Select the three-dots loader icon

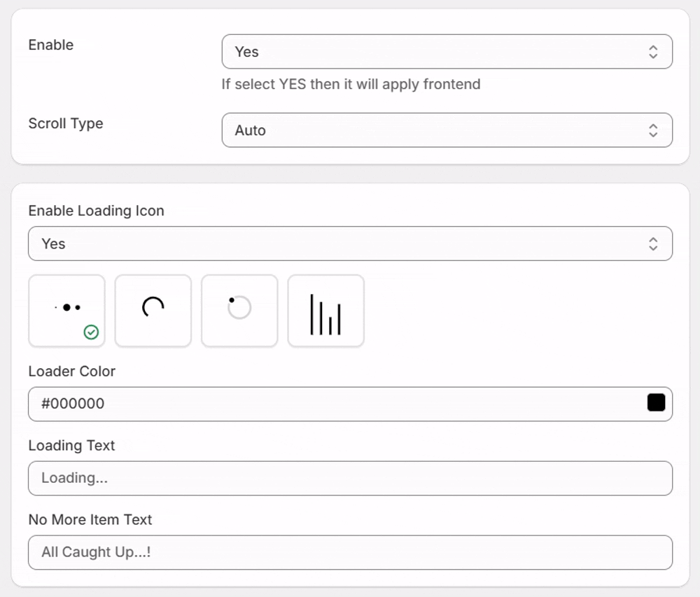(67, 311)
